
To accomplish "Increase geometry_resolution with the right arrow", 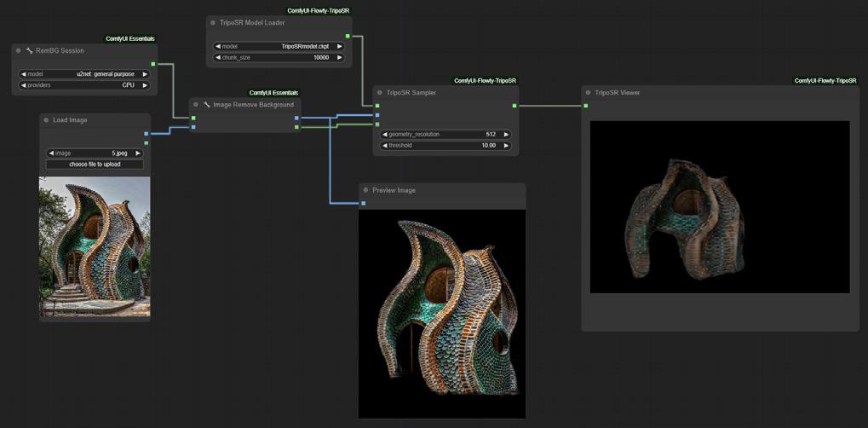I will click(x=506, y=135).
